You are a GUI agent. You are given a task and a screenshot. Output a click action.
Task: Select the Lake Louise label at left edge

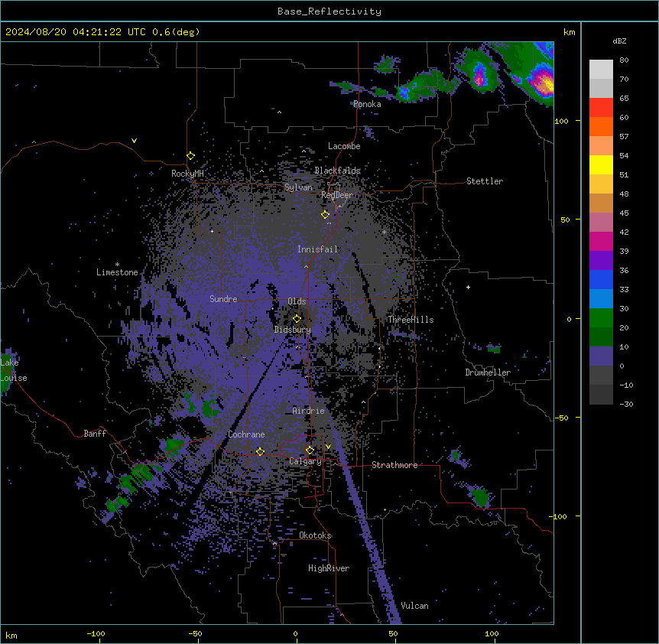pyautogui.click(x=14, y=370)
